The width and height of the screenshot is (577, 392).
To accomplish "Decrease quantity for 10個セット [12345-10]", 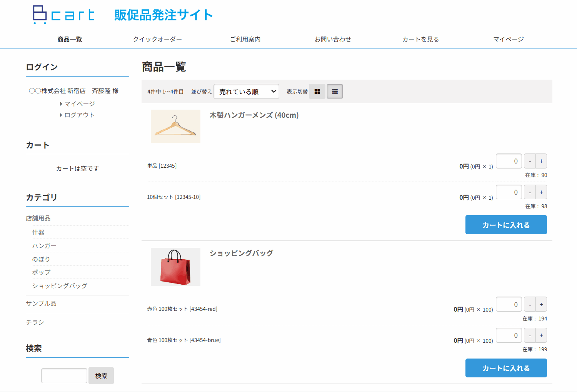I will pyautogui.click(x=530, y=192).
